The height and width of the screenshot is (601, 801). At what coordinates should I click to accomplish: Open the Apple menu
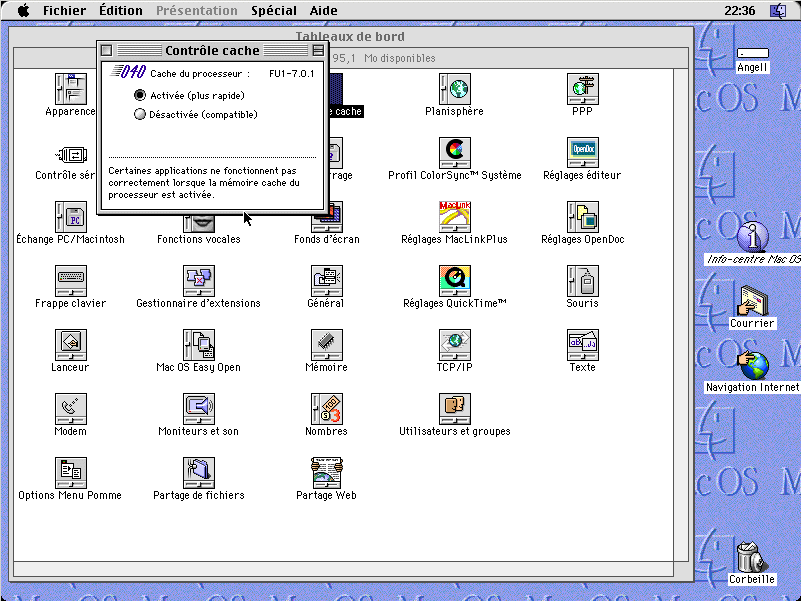[x=24, y=11]
